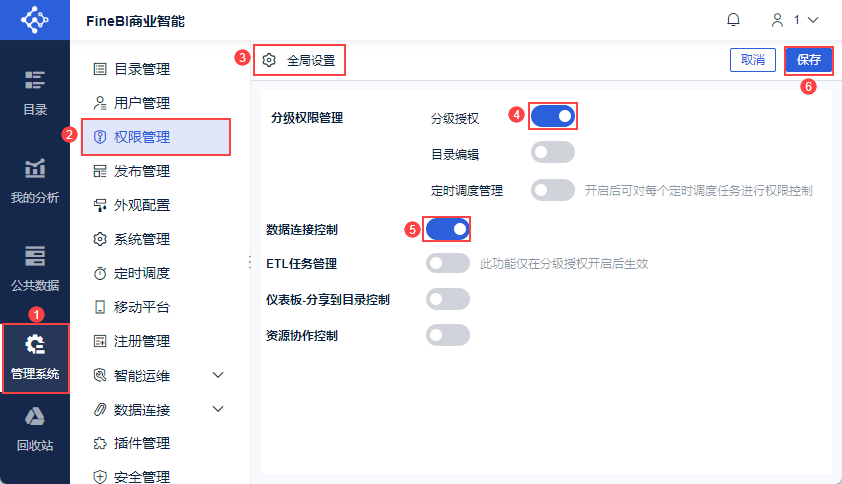Select 权限管理 menu item
This screenshot has width=842, height=484.
[x=155, y=137]
